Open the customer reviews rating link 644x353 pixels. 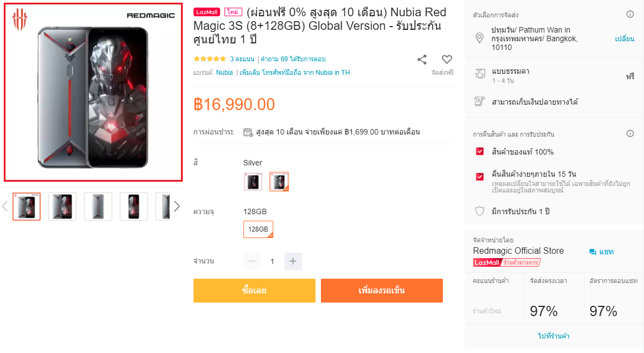[x=242, y=59]
